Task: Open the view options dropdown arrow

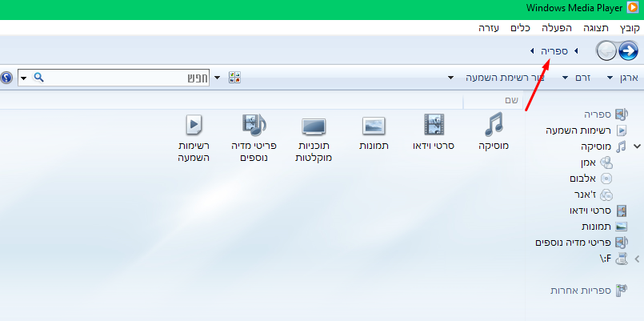Action: 218,78
